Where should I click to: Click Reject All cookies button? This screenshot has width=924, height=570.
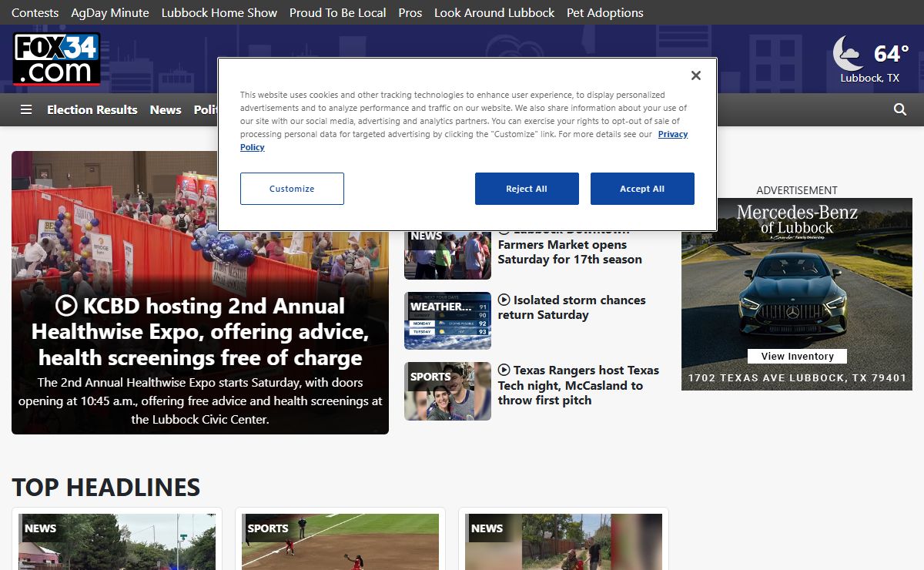click(527, 189)
